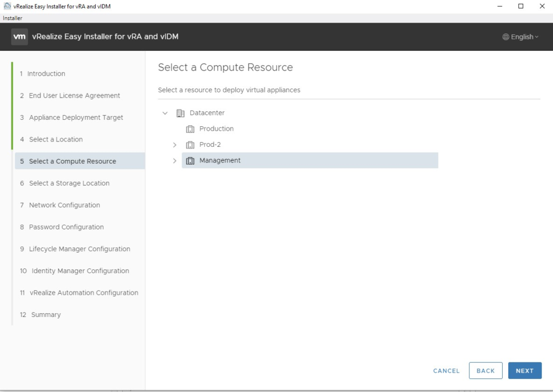Viewport: 553px width, 392px height.
Task: Click the CANCEL button
Action: point(447,371)
